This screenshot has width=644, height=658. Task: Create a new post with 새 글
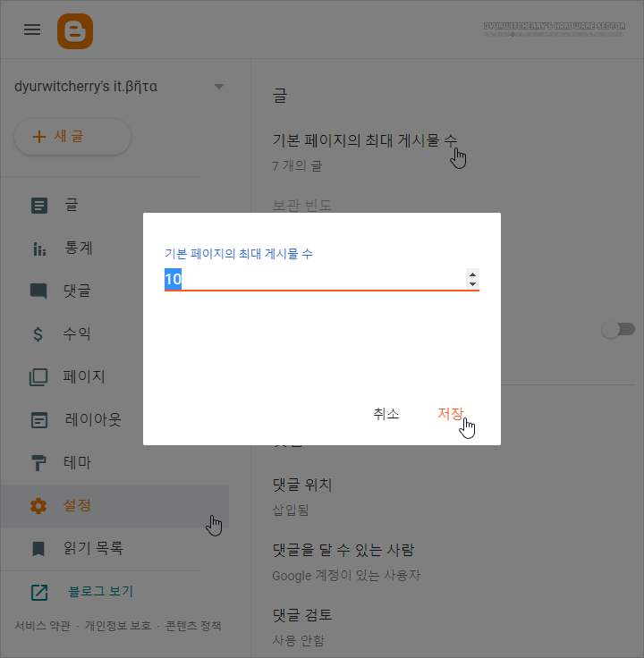pyautogui.click(x=72, y=137)
